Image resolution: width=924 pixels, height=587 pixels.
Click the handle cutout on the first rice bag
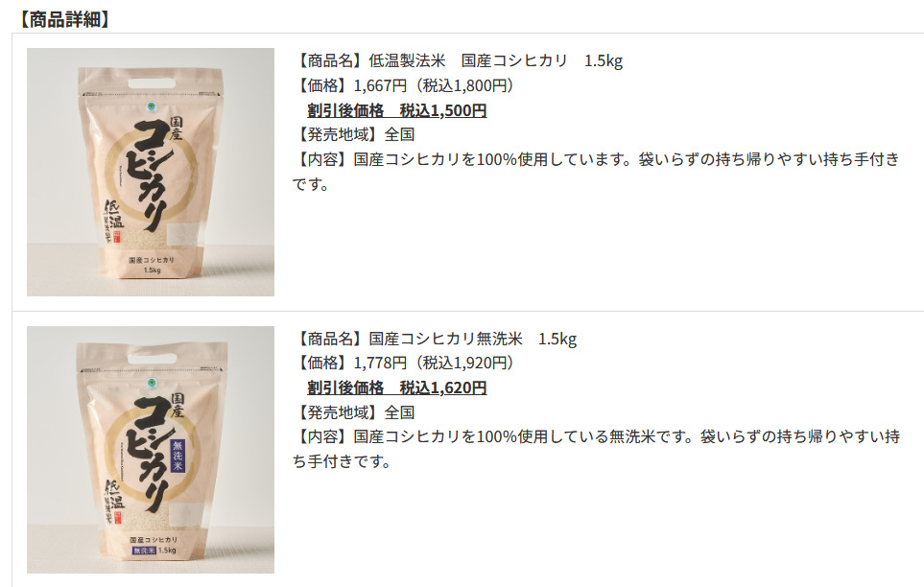pos(152,83)
